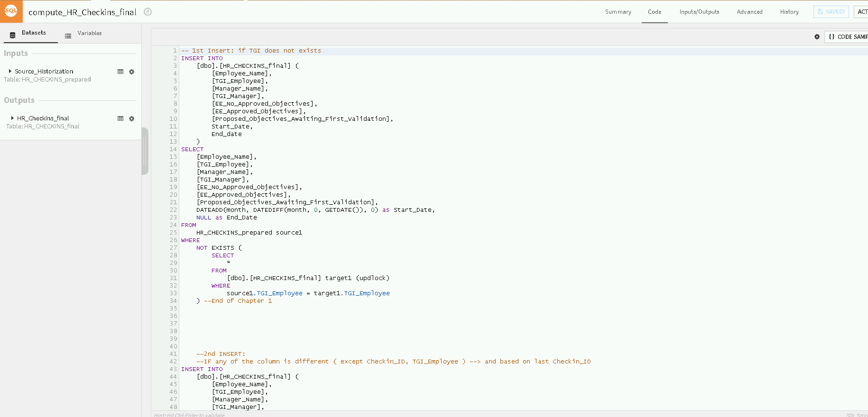Click the Variables list icon
Screen dimensions: 868x417
tap(68, 36)
